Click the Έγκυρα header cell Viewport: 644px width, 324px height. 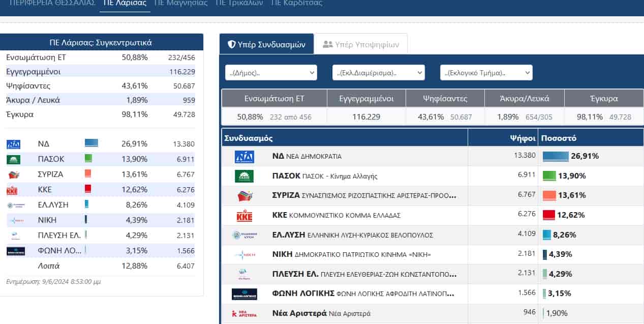coord(604,99)
